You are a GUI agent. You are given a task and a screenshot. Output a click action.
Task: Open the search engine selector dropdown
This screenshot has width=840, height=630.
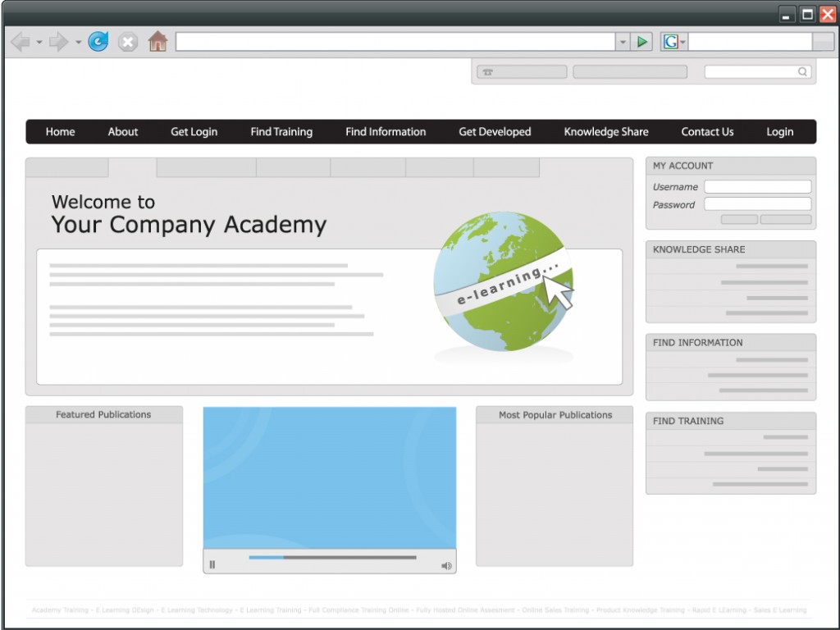[x=683, y=42]
